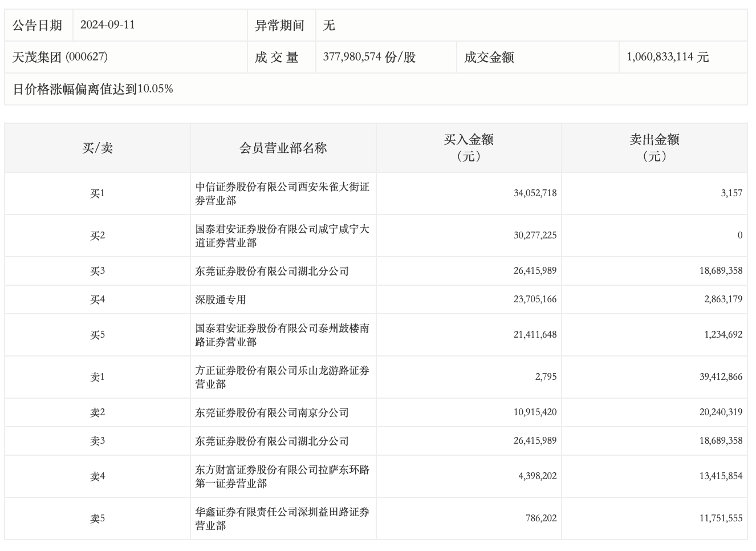The width and height of the screenshot is (756, 551).
Task: Click the 卖5 row label
Action: tap(97, 518)
